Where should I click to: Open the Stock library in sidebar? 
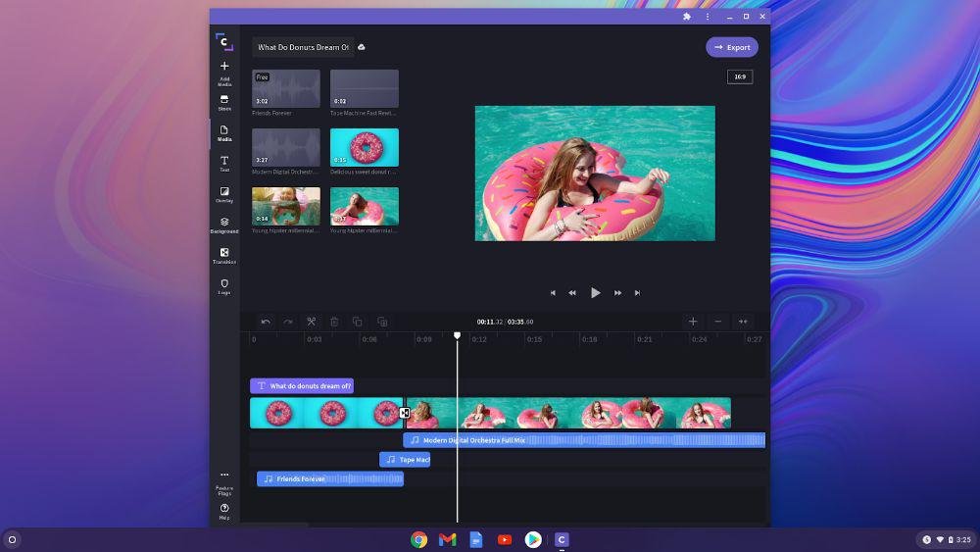(224, 102)
